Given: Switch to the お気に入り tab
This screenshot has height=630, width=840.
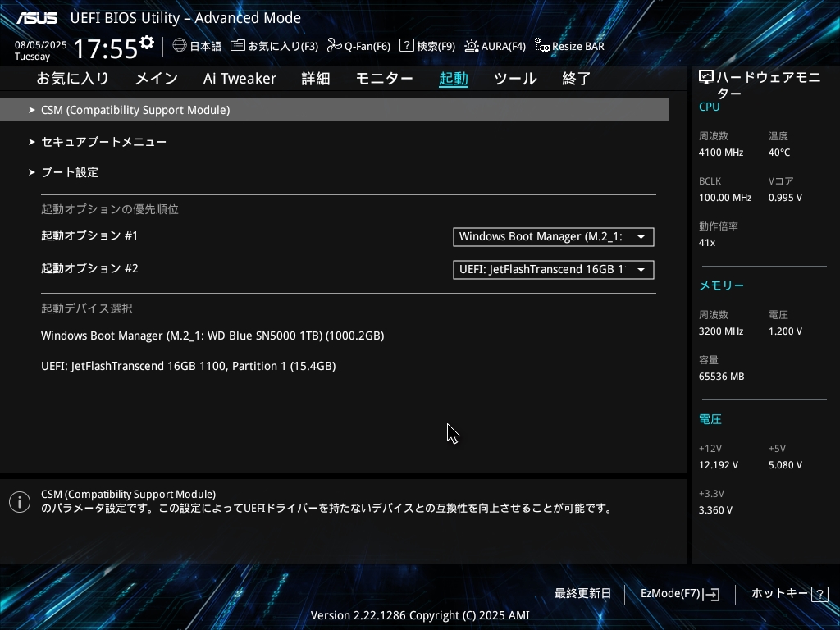Looking at the screenshot, I should click(73, 79).
